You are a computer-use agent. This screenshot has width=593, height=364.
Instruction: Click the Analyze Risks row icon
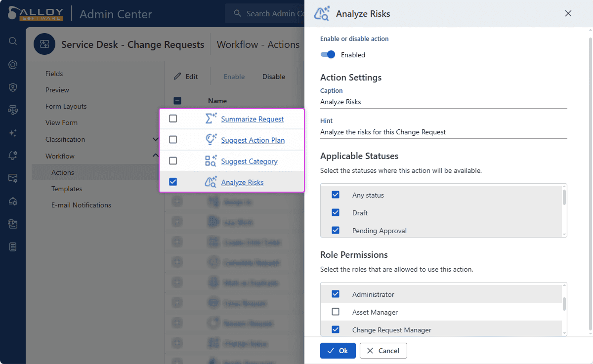(x=211, y=182)
